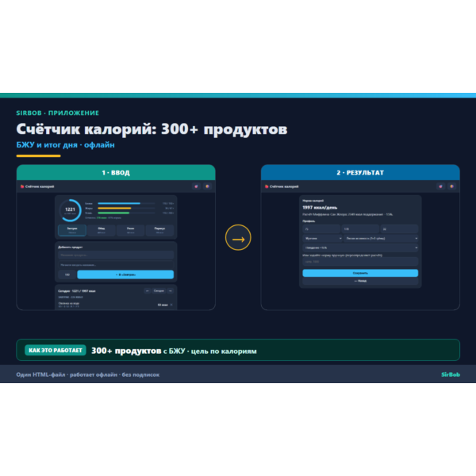This screenshot has width=476, height=476.
Task: Click the Профиль section label
Action: (309, 221)
